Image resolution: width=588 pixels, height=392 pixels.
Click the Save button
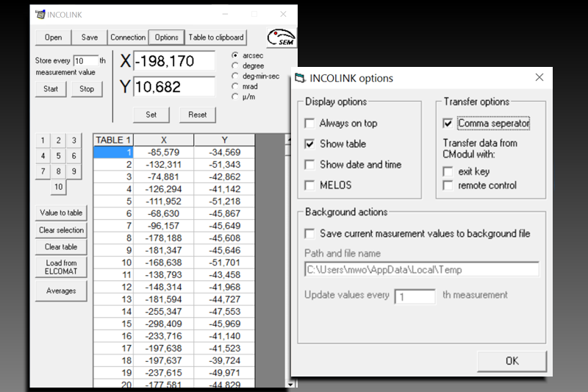pyautogui.click(x=90, y=38)
